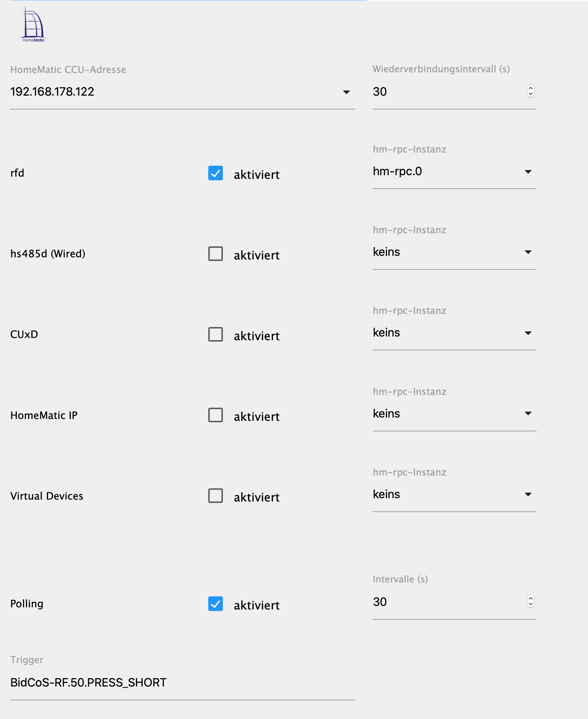Click the Trigger text field

(182, 683)
